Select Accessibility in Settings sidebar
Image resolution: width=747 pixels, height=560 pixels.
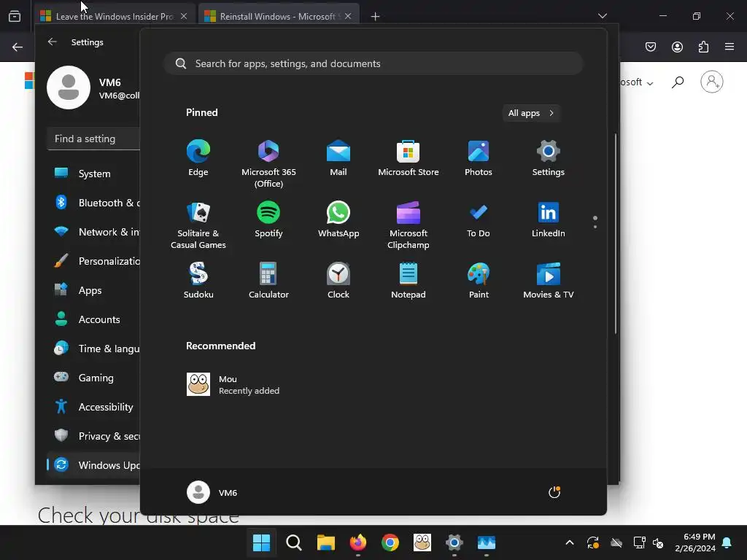[x=93, y=407]
